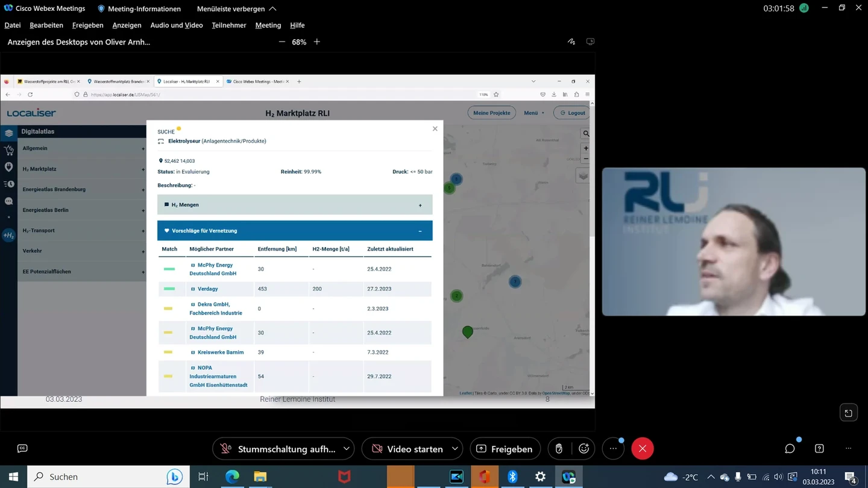Unmute via Stummschaltung aufheben button
The height and width of the screenshot is (488, 868).
click(277, 449)
